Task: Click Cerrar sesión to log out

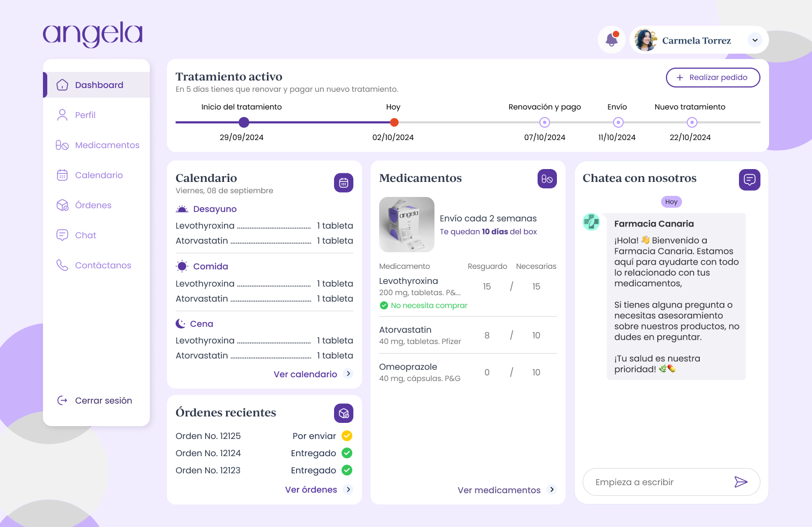Action: pyautogui.click(x=104, y=400)
